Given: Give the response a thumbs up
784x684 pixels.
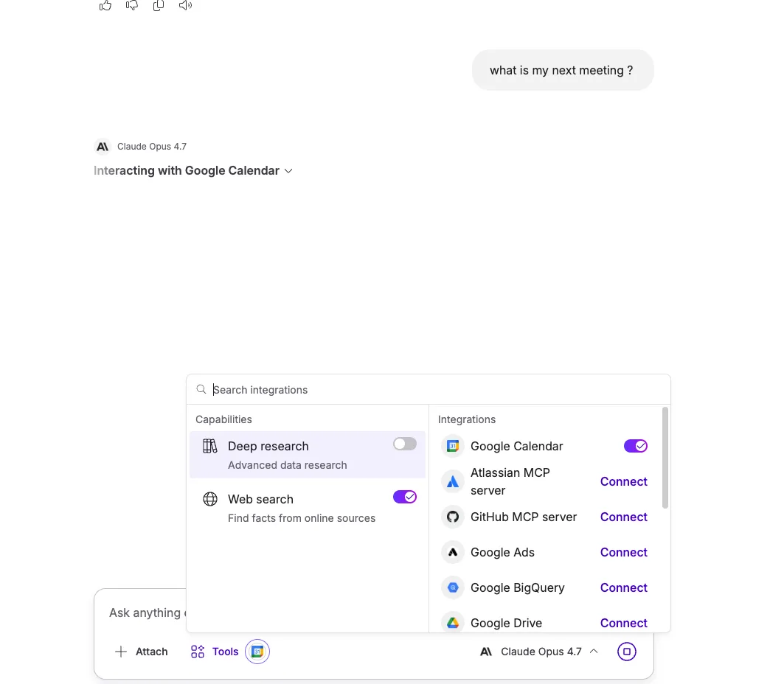Looking at the screenshot, I should (105, 6).
